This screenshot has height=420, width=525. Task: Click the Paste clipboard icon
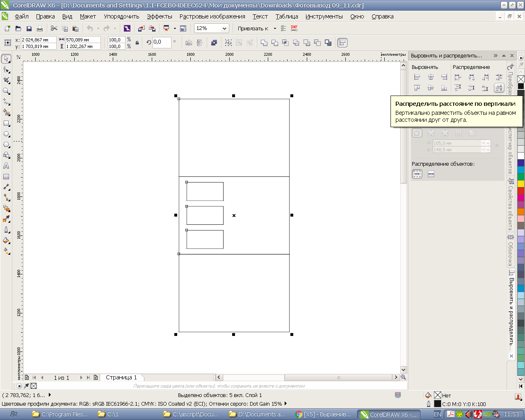tap(75, 28)
